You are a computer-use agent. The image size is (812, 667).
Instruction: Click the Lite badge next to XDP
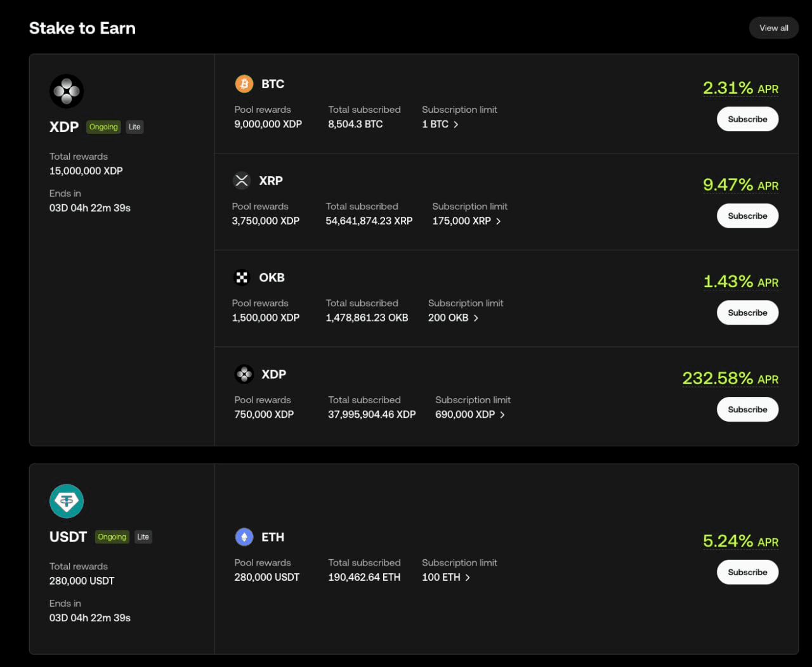point(134,127)
